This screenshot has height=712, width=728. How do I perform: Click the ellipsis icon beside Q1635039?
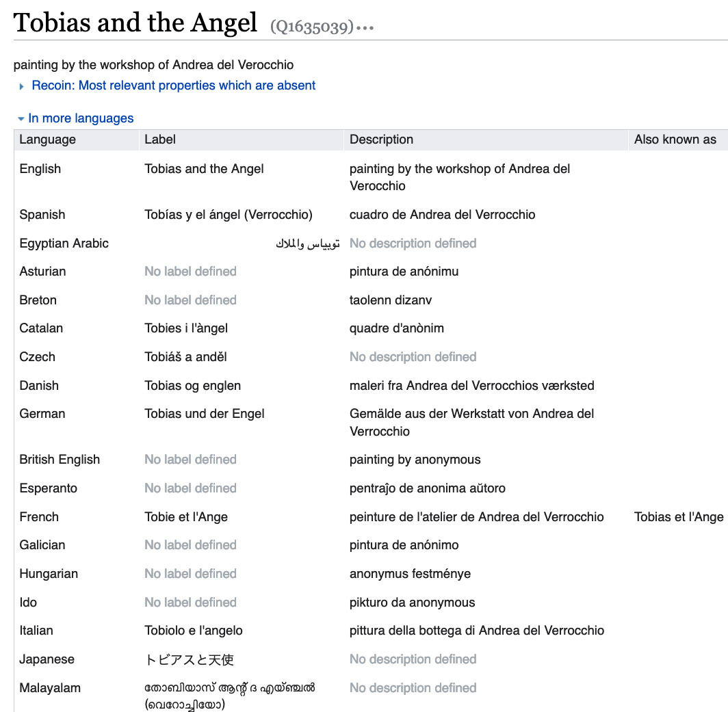point(365,29)
